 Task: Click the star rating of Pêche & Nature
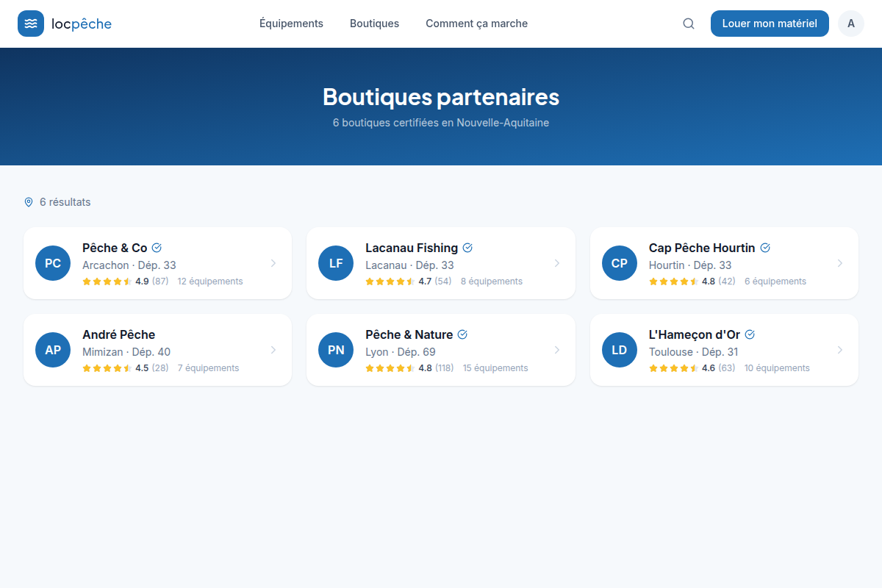390,368
